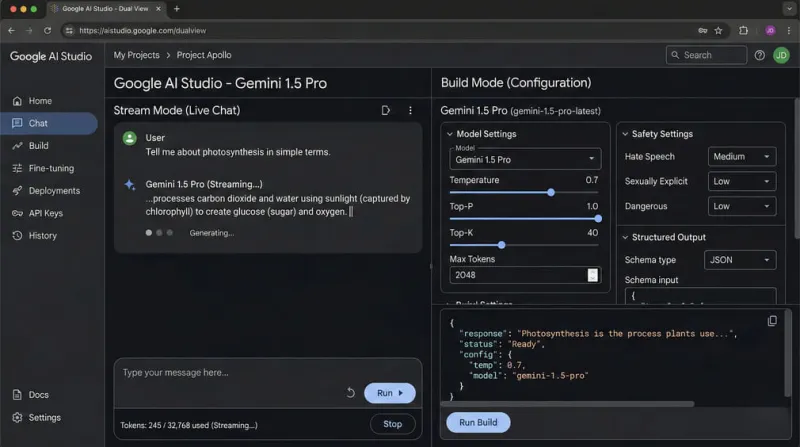The width and height of the screenshot is (800, 447).
Task: Click the Deployments rocket icon
Action: [x=17, y=191]
